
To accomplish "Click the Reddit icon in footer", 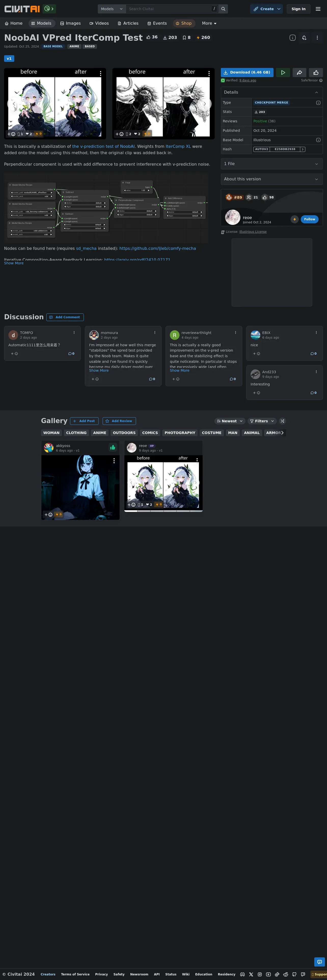I will [285, 974].
